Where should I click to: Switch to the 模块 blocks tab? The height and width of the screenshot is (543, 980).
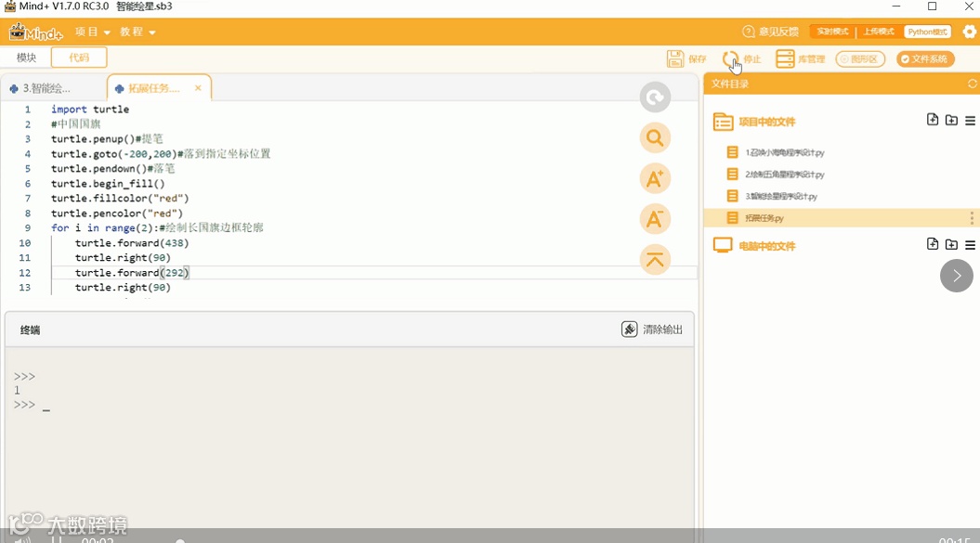pos(26,58)
